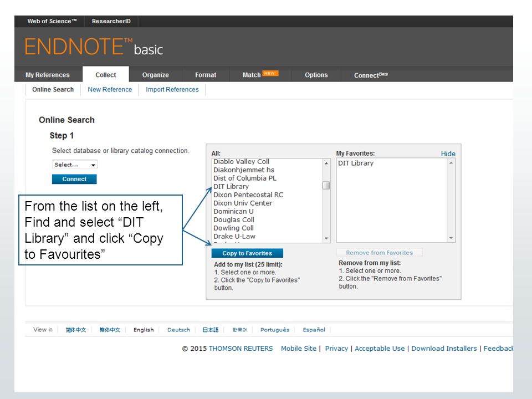This screenshot has height=399, width=532.
Task: Open the Privacy link
Action: point(336,349)
